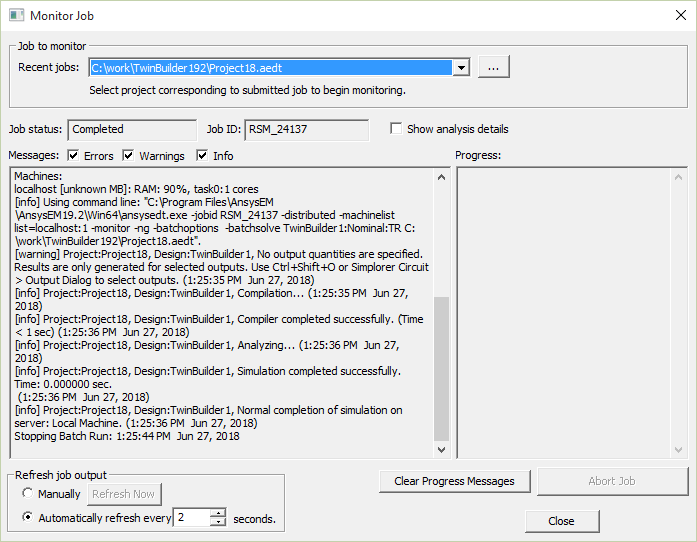Click refresh interval seconds field
The image size is (697, 542).
192,518
